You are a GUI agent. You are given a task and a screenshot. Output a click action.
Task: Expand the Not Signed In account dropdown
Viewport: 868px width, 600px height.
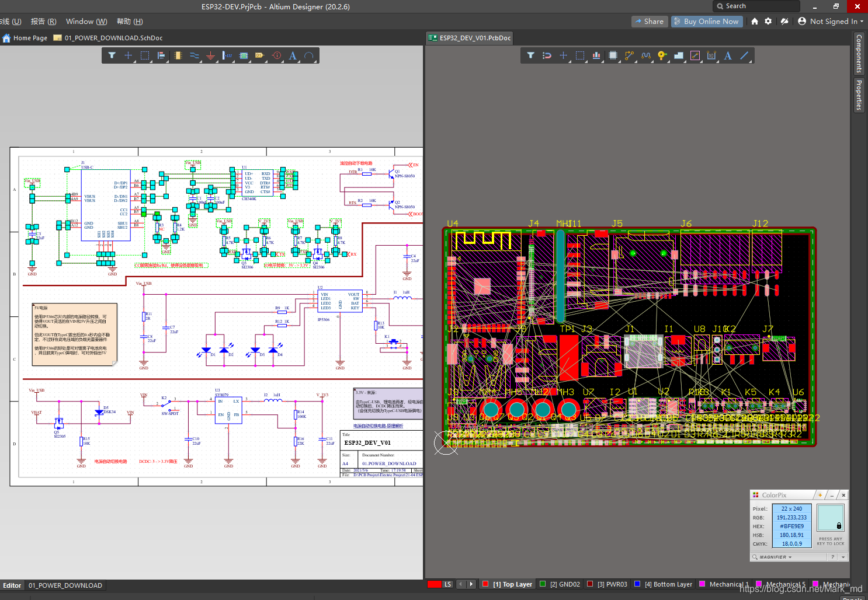point(831,22)
